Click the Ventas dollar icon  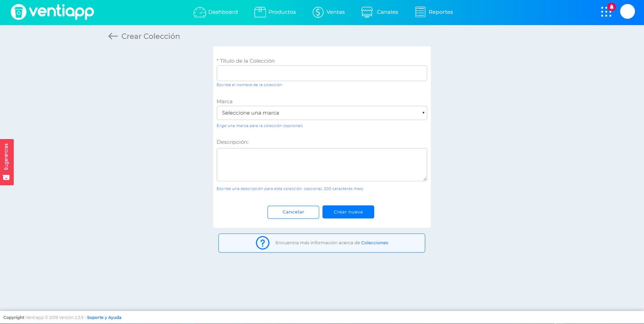[318, 12]
